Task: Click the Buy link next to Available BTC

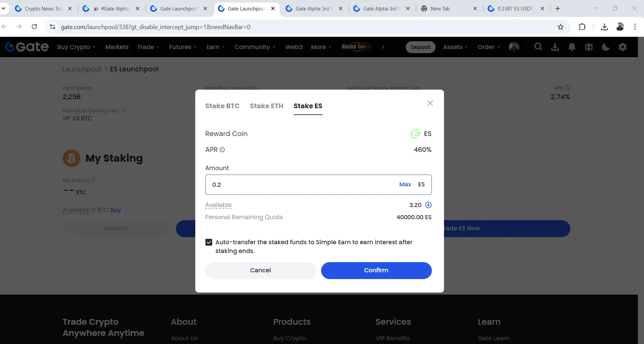Action: [x=115, y=210]
